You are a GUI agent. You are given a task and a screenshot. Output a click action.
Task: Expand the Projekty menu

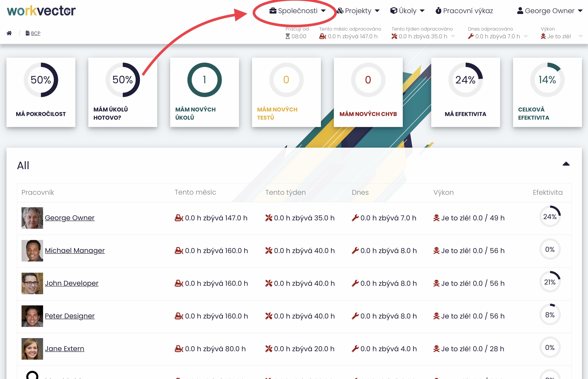(358, 11)
